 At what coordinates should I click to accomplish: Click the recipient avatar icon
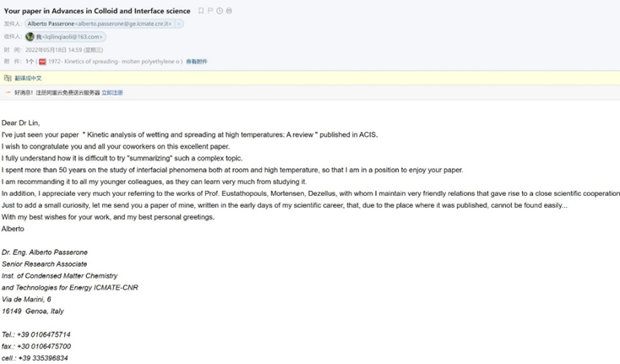coord(30,36)
